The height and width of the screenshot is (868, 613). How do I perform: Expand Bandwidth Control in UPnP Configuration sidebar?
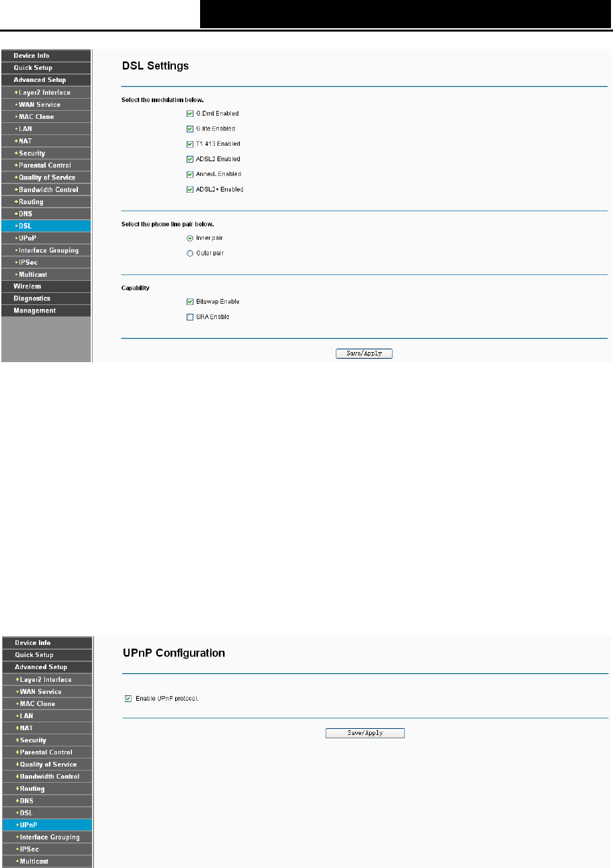pos(46,777)
